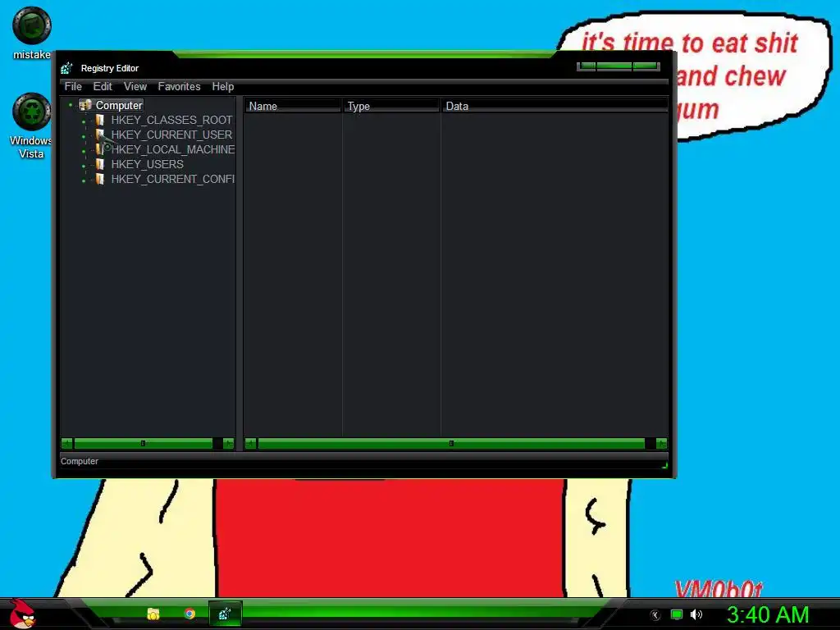
Task: Select the HKEY_CURRENT_USER label
Action: 171,135
